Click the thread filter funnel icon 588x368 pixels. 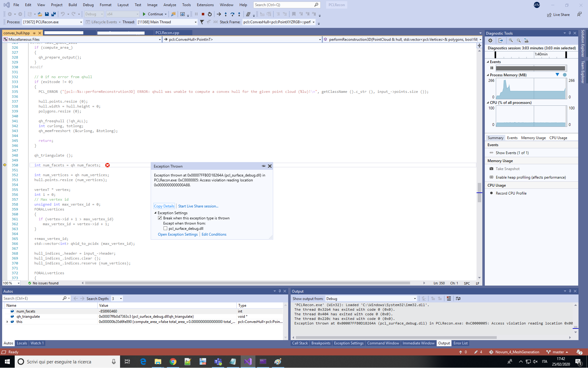point(202,22)
